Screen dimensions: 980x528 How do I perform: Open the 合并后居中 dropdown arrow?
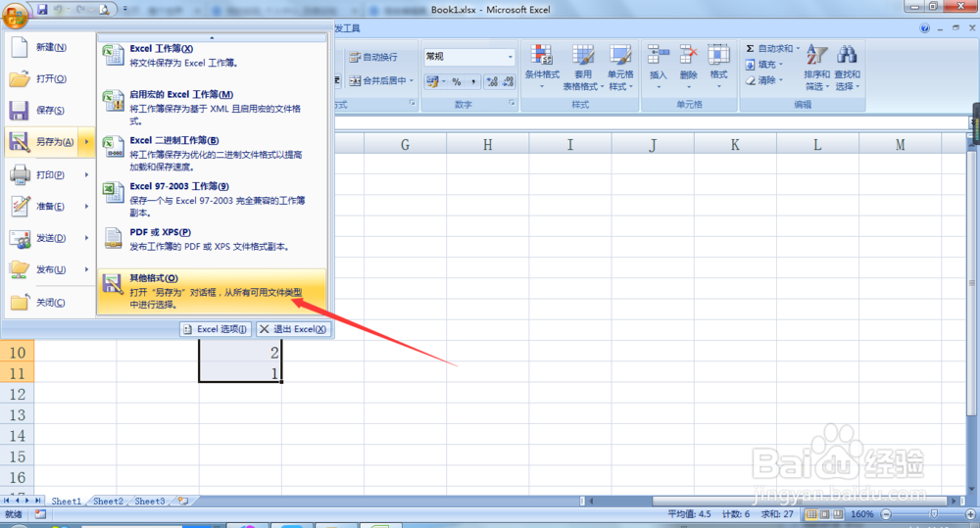click(412, 80)
